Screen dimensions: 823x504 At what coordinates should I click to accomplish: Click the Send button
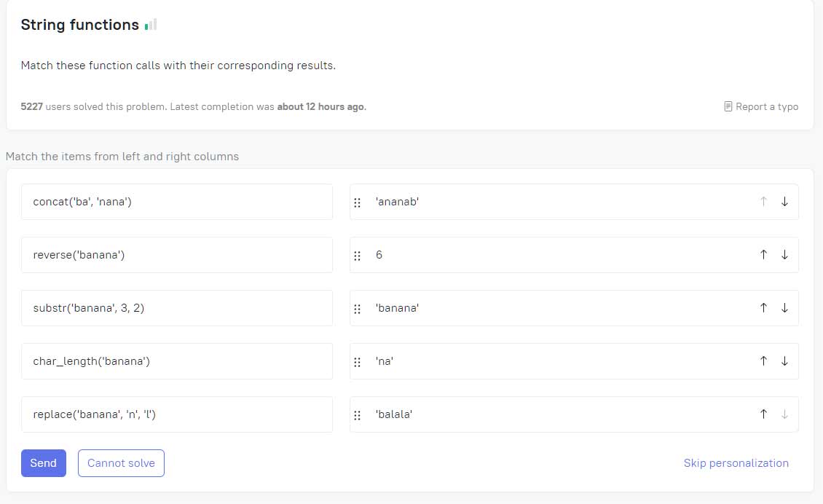pyautogui.click(x=44, y=463)
